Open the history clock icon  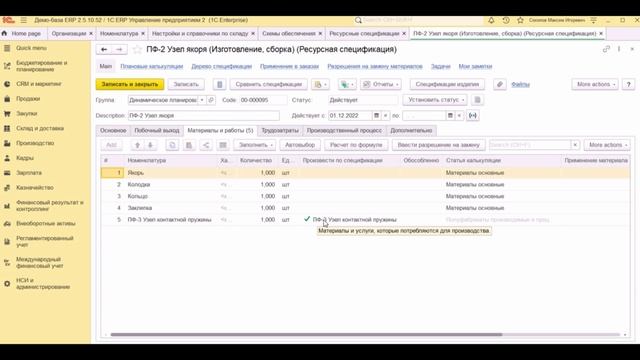(x=506, y=20)
